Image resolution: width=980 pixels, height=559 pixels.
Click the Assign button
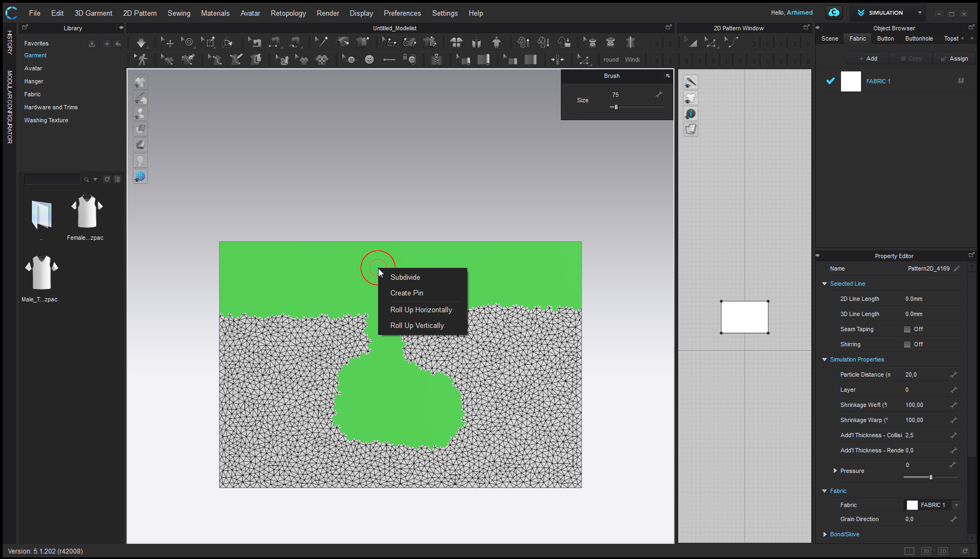tap(955, 58)
